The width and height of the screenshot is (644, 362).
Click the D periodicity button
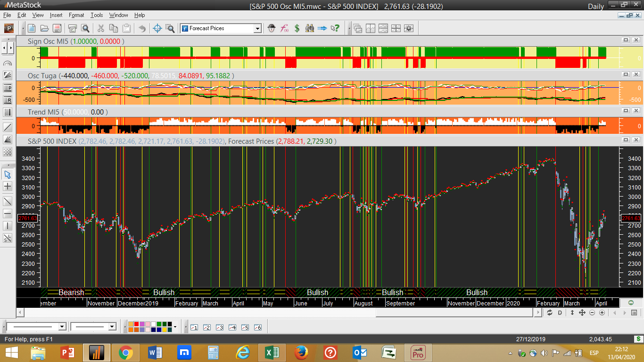pyautogui.click(x=560, y=313)
